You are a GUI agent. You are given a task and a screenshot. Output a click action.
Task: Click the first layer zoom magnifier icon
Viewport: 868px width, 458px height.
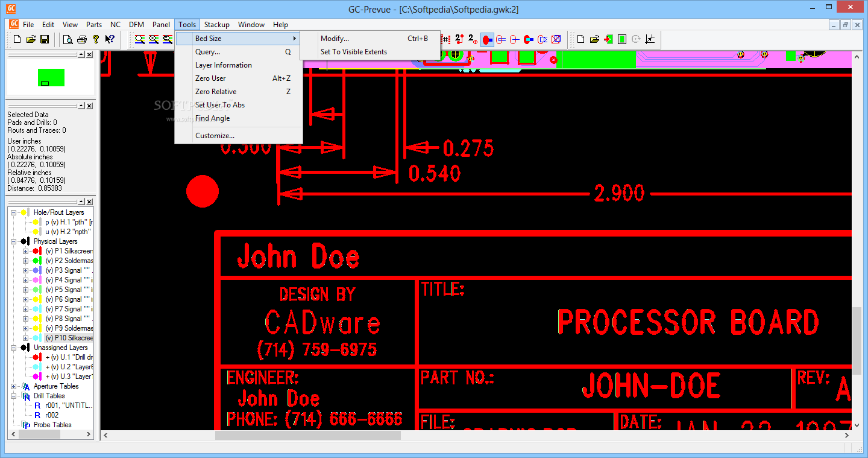click(x=140, y=39)
